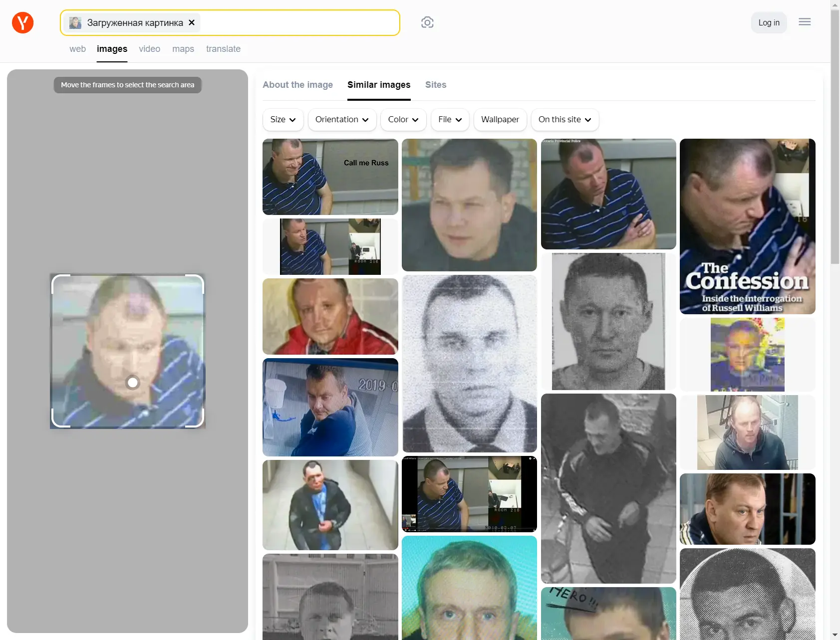
Task: Expand the Color filter dropdown
Action: [403, 120]
